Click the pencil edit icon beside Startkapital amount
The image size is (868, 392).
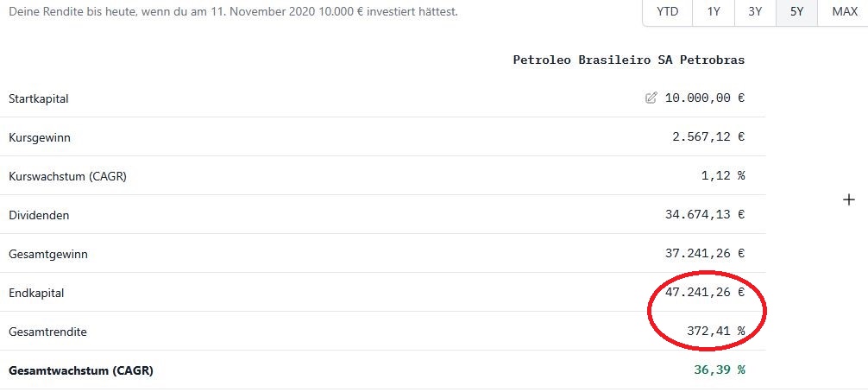click(x=651, y=98)
